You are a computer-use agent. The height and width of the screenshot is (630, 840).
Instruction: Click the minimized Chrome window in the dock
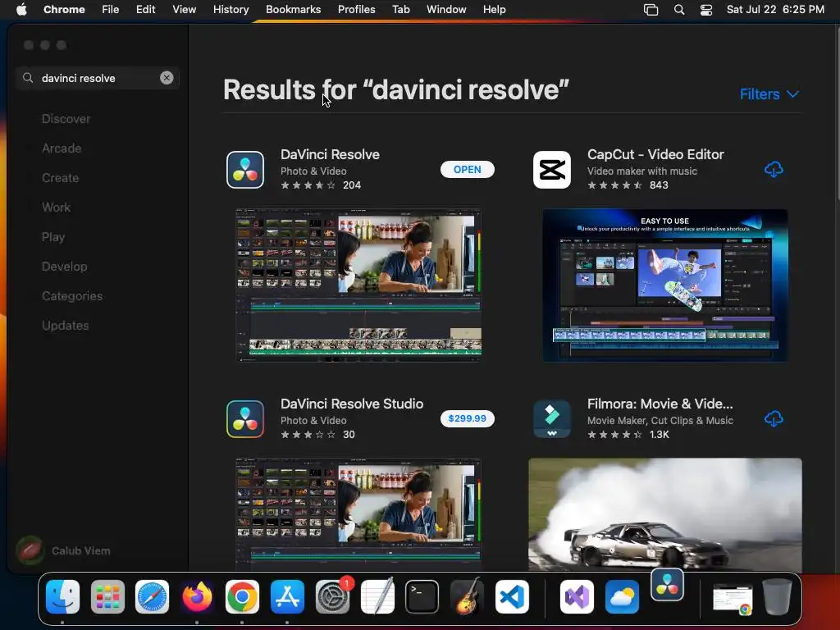tap(733, 600)
